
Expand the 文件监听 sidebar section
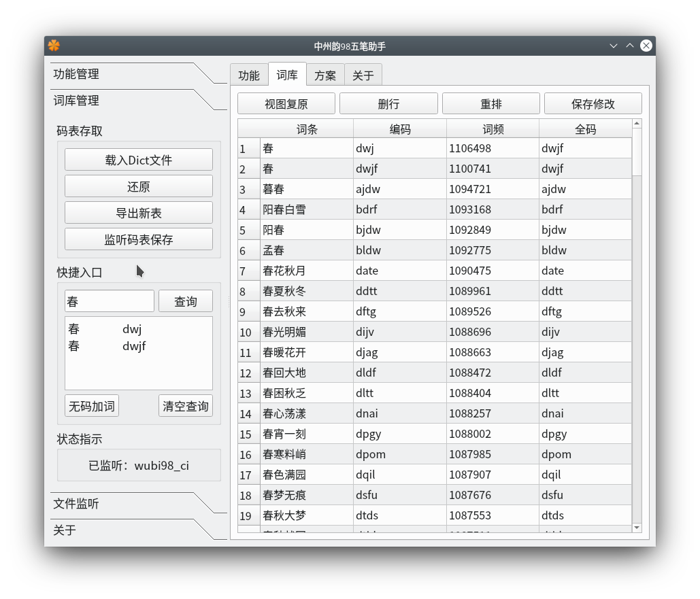[75, 504]
